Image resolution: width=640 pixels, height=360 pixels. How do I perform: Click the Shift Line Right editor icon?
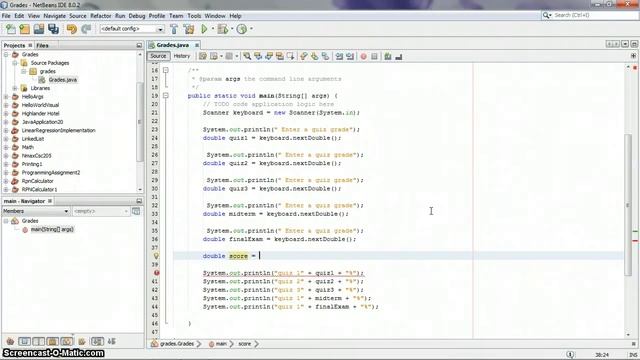click(350, 56)
